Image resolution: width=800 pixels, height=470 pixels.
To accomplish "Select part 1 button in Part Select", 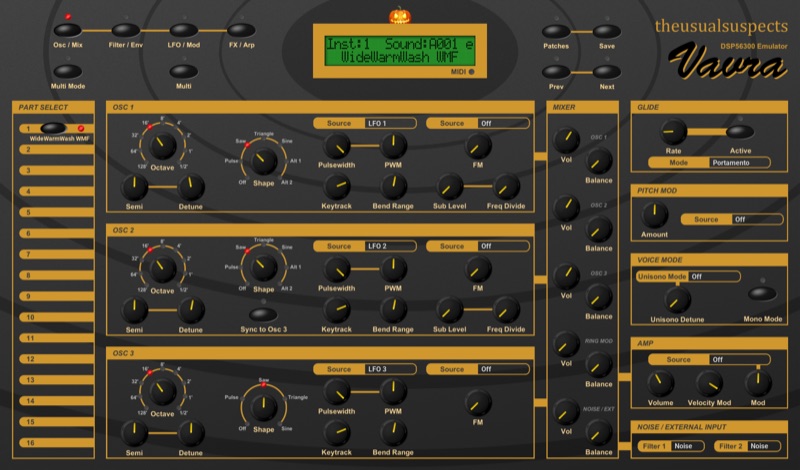I will pos(53,128).
